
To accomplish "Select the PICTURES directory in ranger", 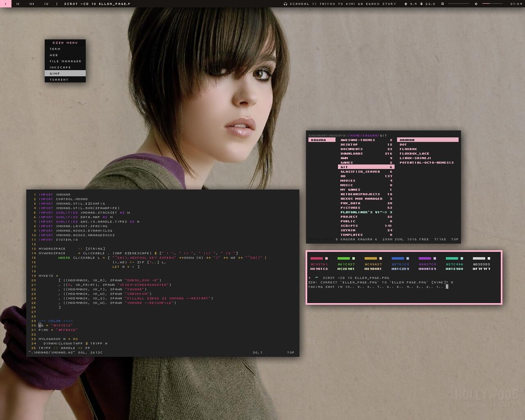I will (366, 208).
